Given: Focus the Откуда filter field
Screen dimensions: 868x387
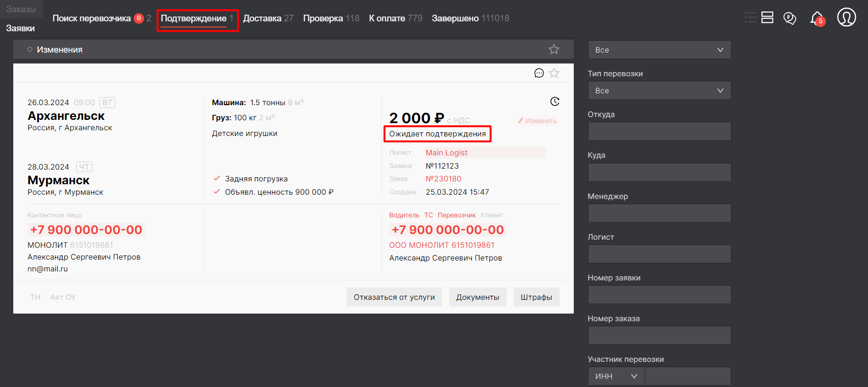Looking at the screenshot, I should tap(660, 131).
